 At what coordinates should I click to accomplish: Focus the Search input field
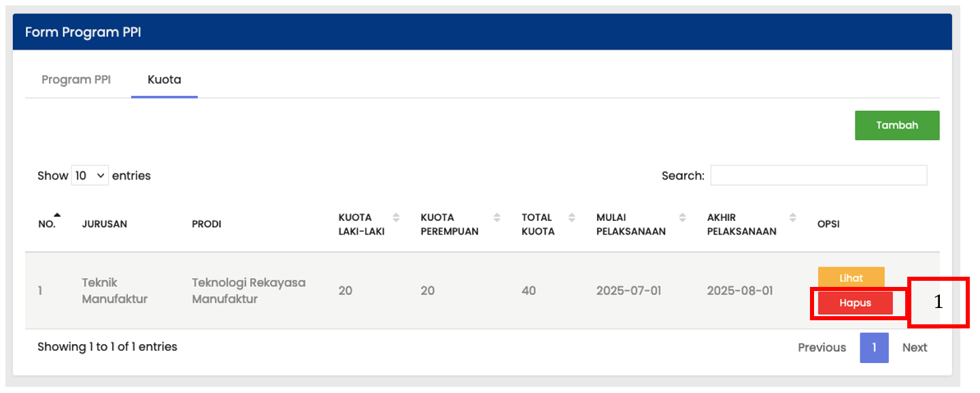pos(818,175)
